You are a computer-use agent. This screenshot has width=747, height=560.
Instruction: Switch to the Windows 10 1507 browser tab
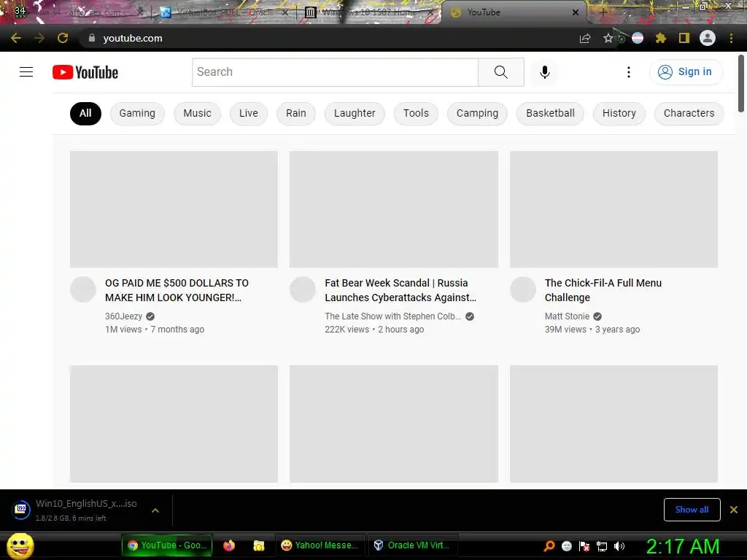(x=369, y=12)
